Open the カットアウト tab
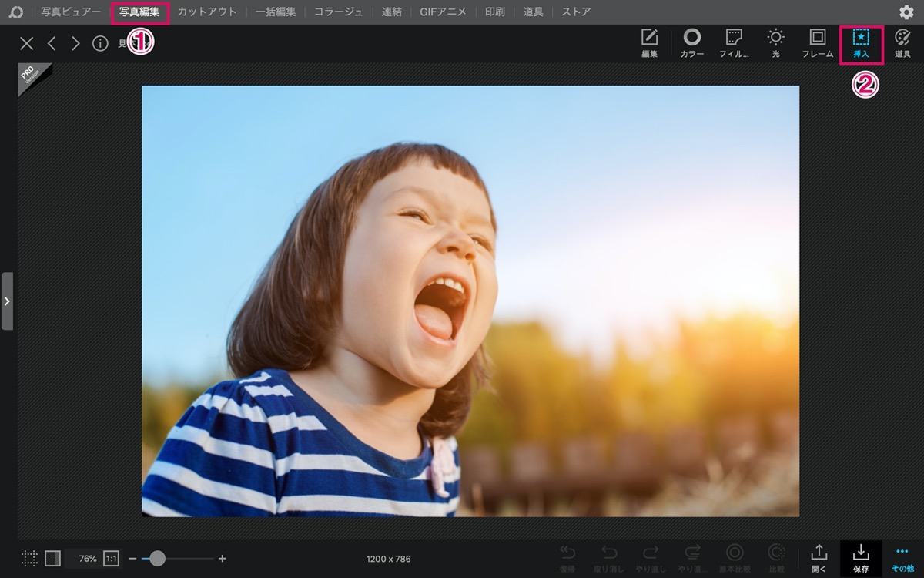924x578 pixels. click(207, 12)
